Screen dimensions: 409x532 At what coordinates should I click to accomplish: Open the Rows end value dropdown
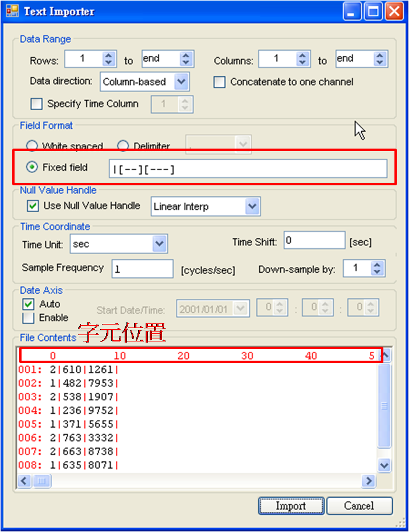pyautogui.click(x=185, y=59)
